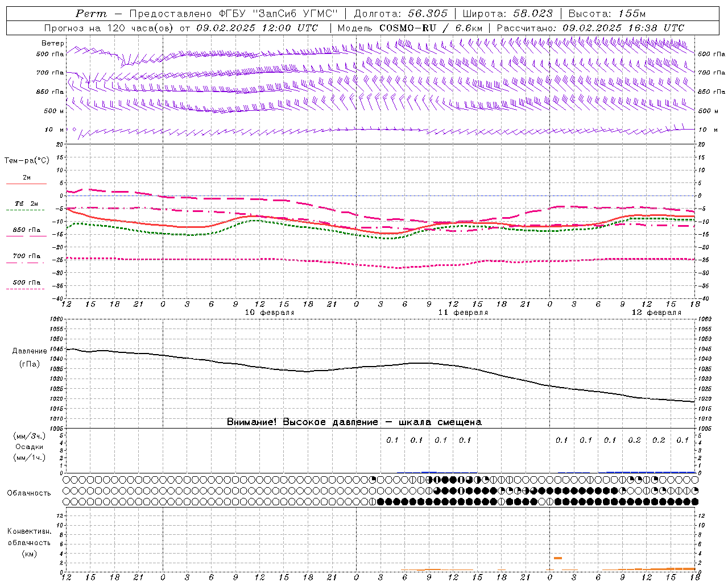Click the "Облачность" cloud cover label
The height and width of the screenshot is (582, 728).
(x=28, y=493)
